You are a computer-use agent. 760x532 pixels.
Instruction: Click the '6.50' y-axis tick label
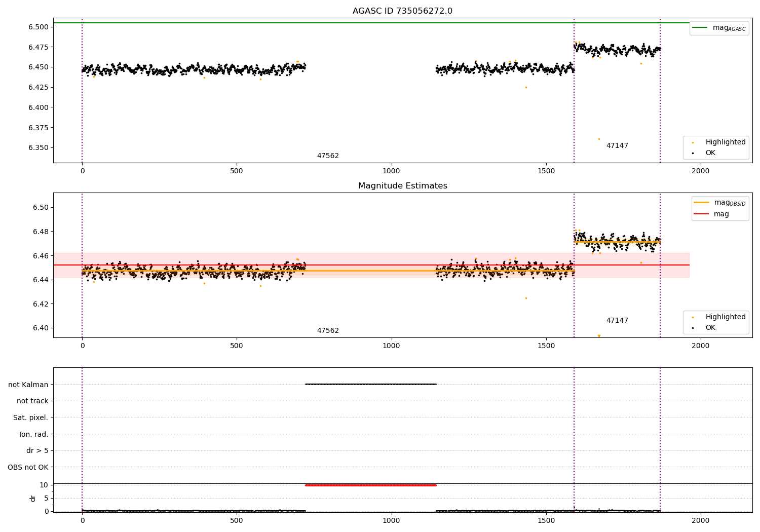coord(41,208)
